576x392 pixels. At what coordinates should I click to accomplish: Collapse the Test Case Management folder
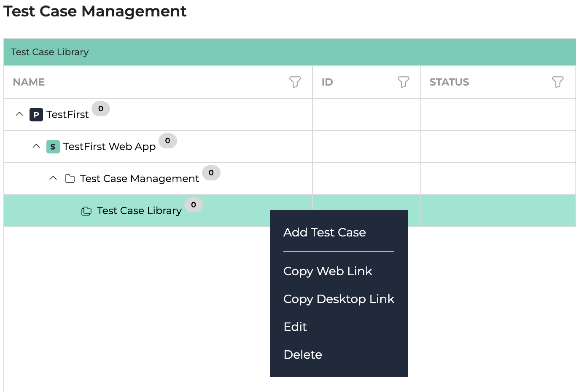[x=53, y=178]
